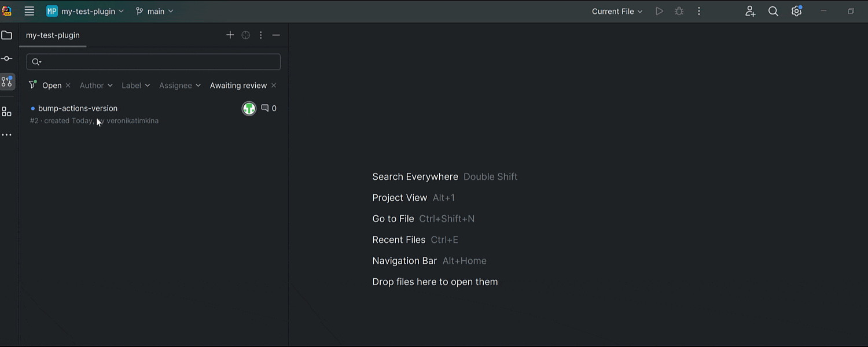This screenshot has height=347, width=868.
Task: Show more tool windows via ellipsis icon
Action: pyautogui.click(x=7, y=134)
